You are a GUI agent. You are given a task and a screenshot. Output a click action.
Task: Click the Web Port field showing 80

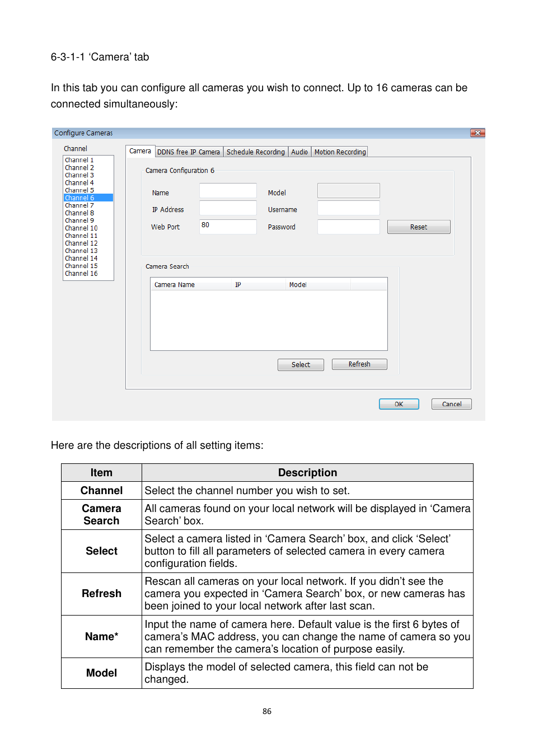(x=228, y=226)
